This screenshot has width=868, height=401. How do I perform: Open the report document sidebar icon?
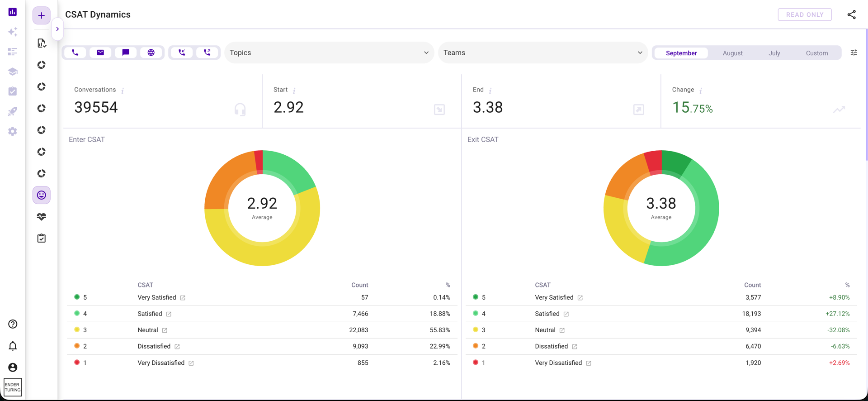pos(42,43)
